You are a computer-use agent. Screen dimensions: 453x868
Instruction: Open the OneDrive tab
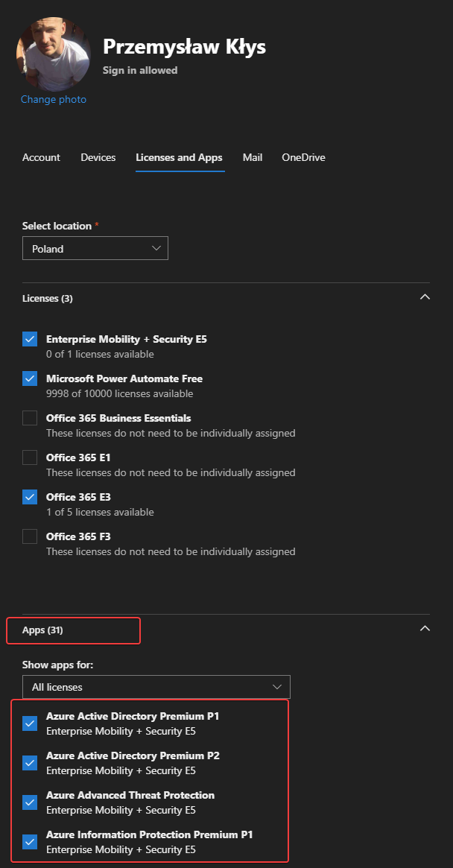(303, 157)
